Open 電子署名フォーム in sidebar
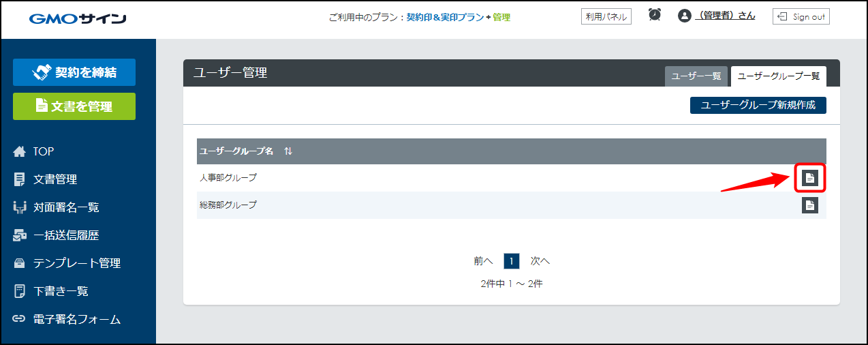This screenshot has width=868, height=345. 76,319
